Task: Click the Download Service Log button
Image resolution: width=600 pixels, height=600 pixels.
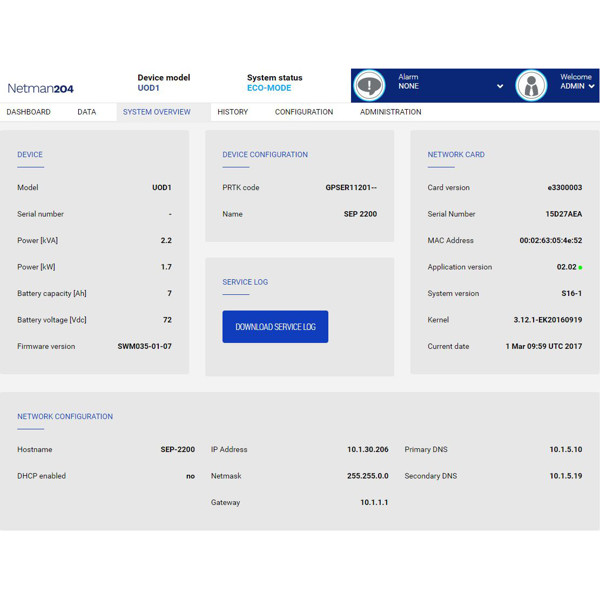Action: pyautogui.click(x=275, y=326)
